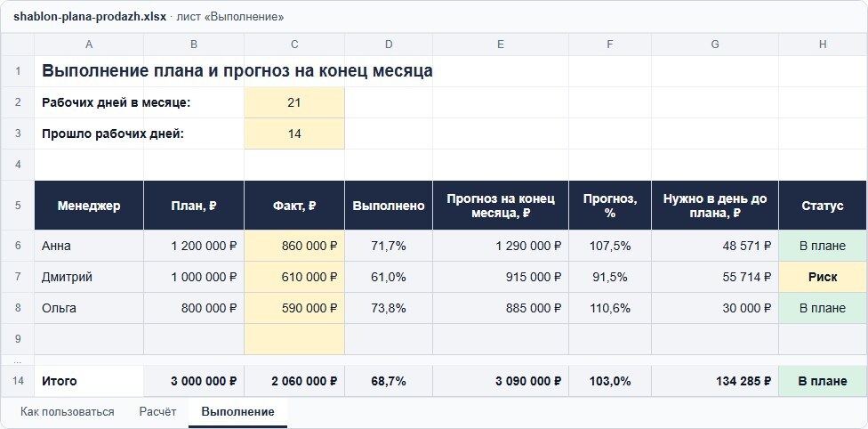Select the cell with manager «Ольга»

point(89,308)
